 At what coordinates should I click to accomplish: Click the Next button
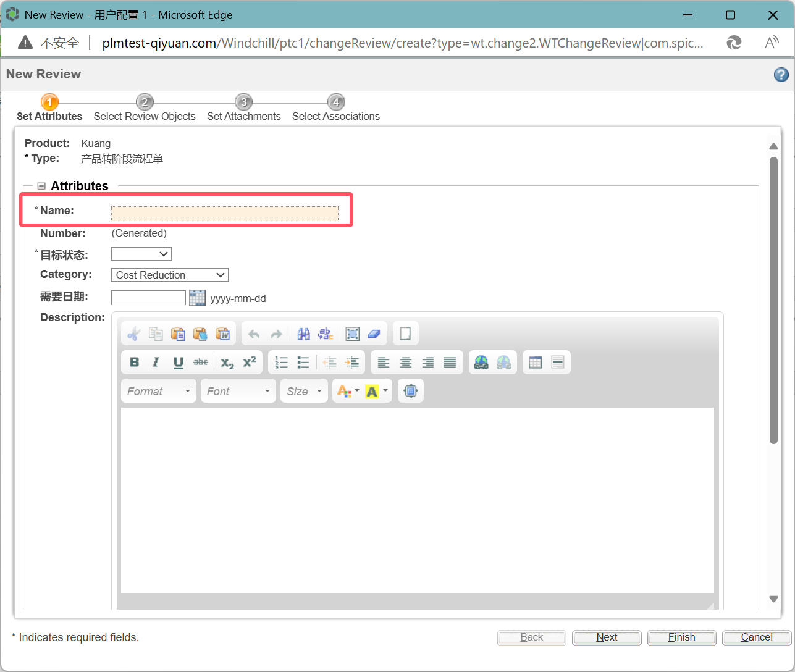pos(606,637)
